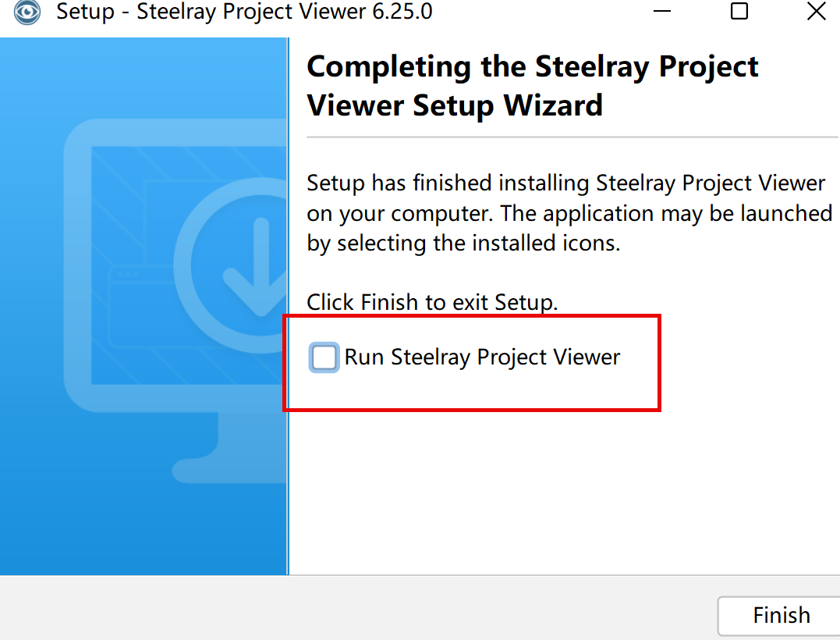Click the "Run Steelray Project Viewer" label text

482,357
